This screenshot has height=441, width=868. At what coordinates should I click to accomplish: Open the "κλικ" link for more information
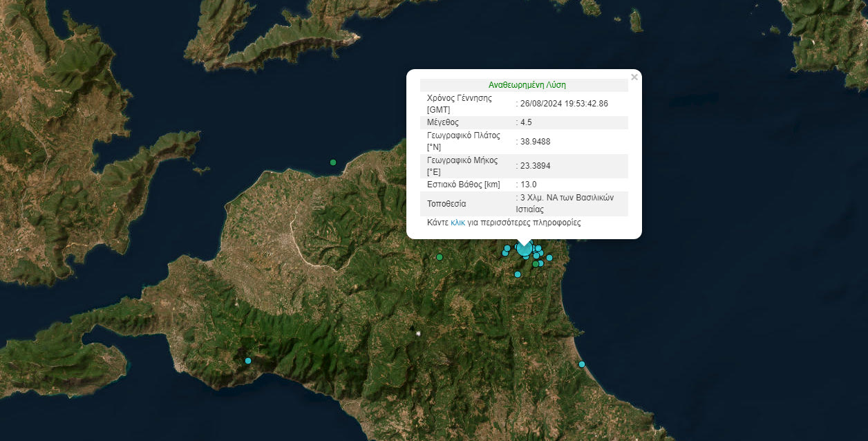coord(457,223)
